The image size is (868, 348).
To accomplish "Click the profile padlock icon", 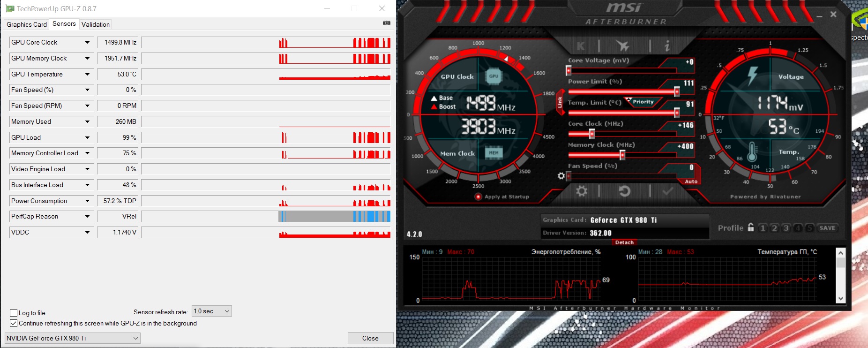I will tap(751, 227).
